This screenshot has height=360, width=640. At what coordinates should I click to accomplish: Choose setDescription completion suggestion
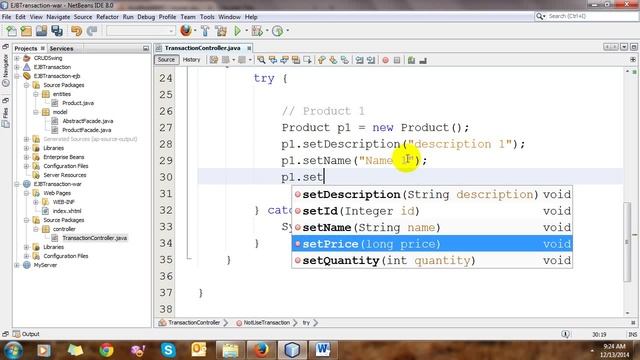432,194
